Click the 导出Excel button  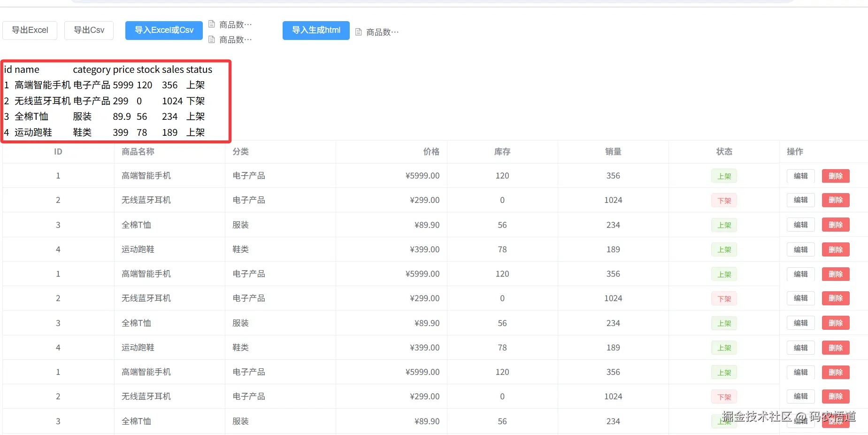30,31
